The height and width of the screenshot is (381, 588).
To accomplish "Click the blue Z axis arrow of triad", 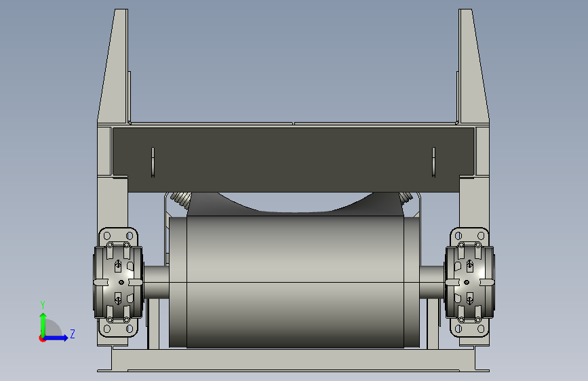I will [x=56, y=338].
